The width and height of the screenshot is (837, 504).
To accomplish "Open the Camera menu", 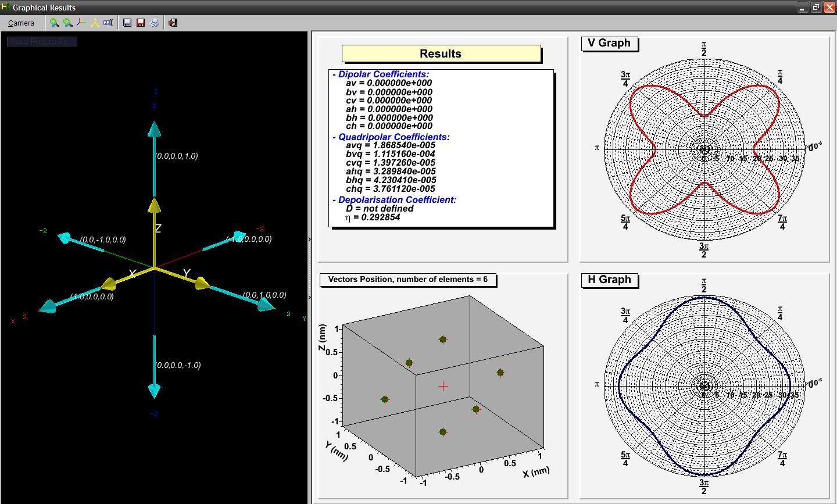I will 22,23.
